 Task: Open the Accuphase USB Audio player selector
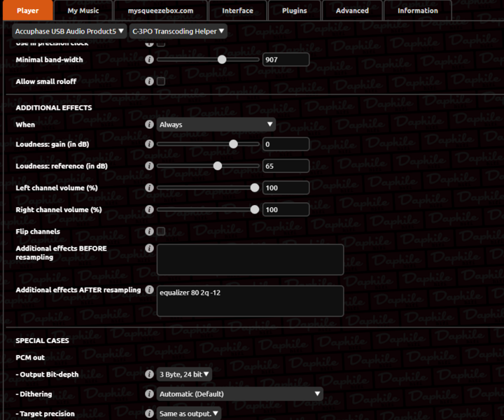[69, 31]
